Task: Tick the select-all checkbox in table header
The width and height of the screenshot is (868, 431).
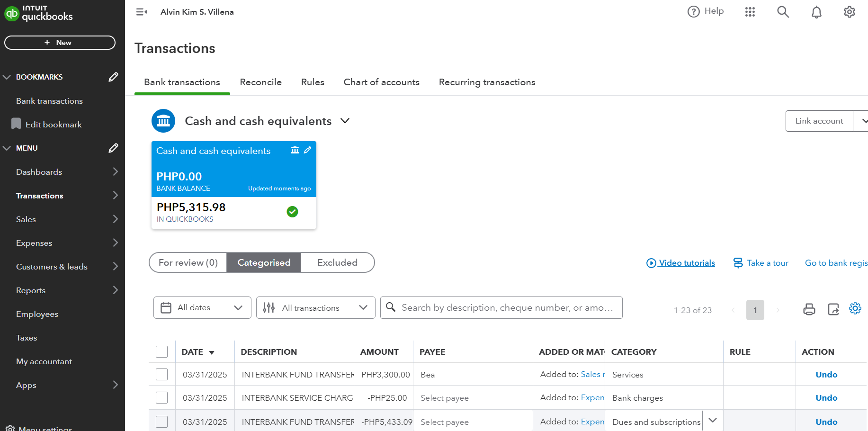Action: (162, 351)
